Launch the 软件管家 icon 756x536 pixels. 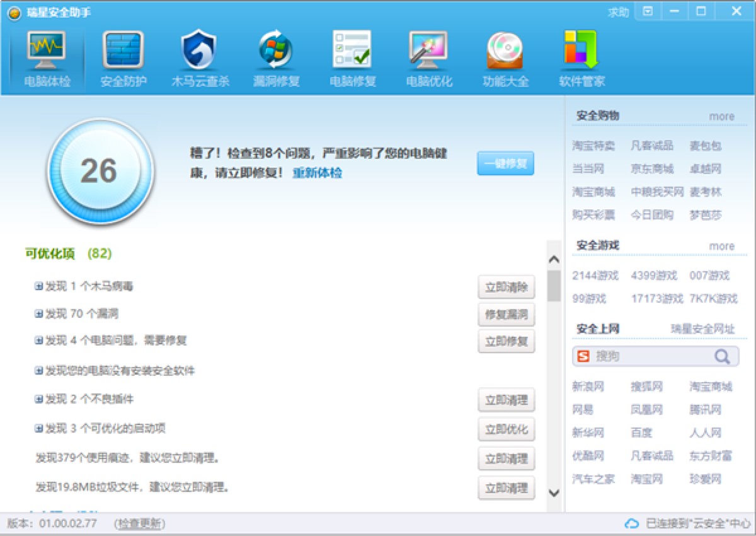pyautogui.click(x=581, y=50)
